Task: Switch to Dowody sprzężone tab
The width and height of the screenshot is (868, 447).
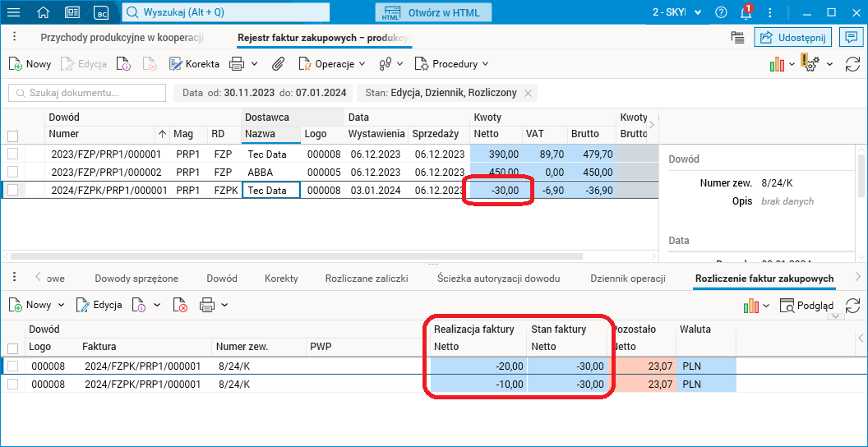Action: point(136,279)
